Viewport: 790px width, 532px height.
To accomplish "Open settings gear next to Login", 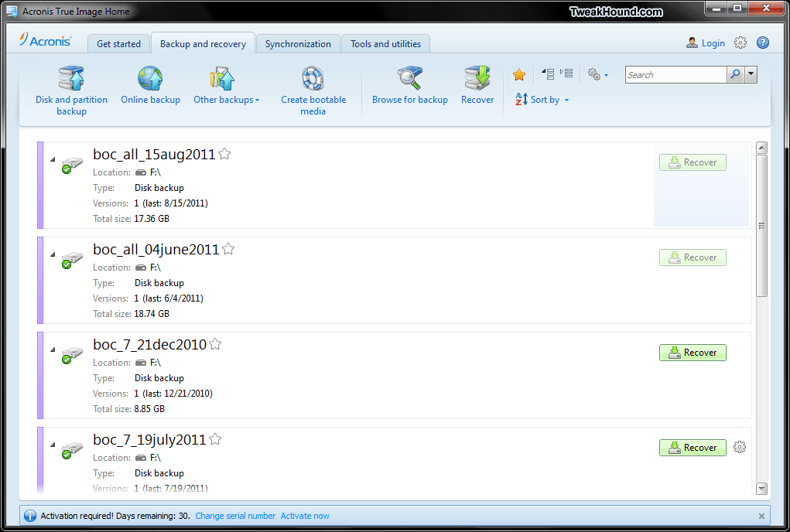I will click(x=740, y=43).
